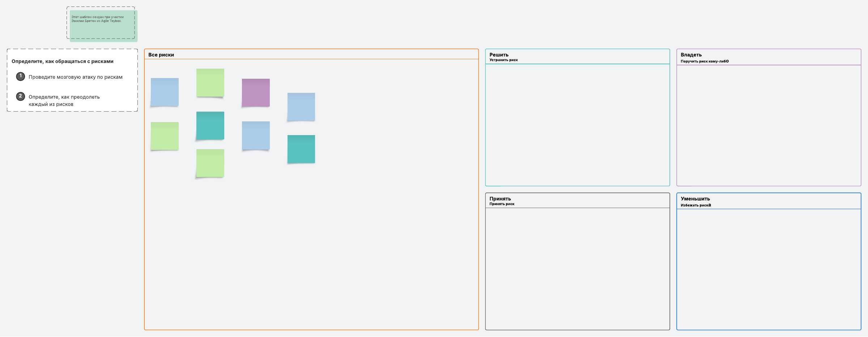
Task: Select the blue sticky directly beneath purple note
Action: (x=256, y=135)
